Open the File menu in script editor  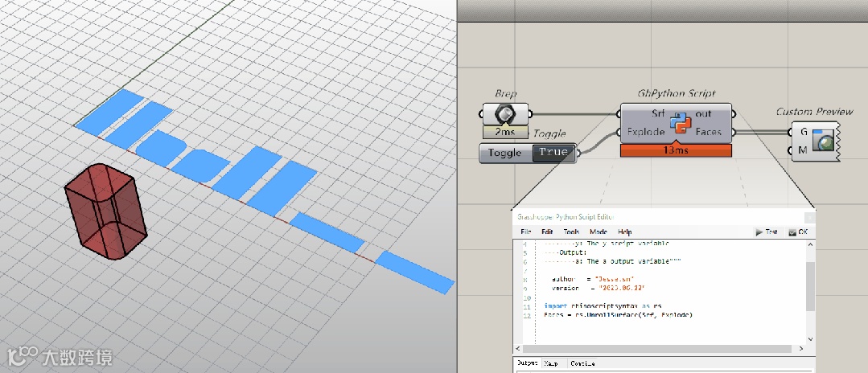pyautogui.click(x=525, y=232)
